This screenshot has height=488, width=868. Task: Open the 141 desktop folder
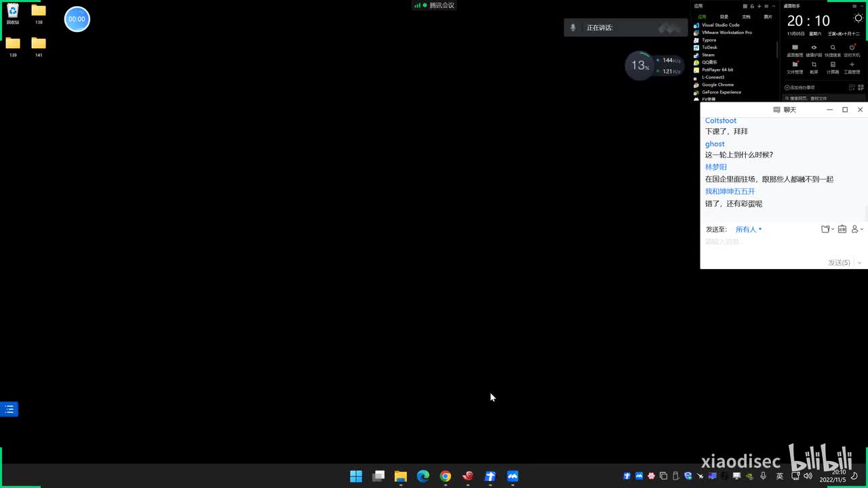[39, 47]
